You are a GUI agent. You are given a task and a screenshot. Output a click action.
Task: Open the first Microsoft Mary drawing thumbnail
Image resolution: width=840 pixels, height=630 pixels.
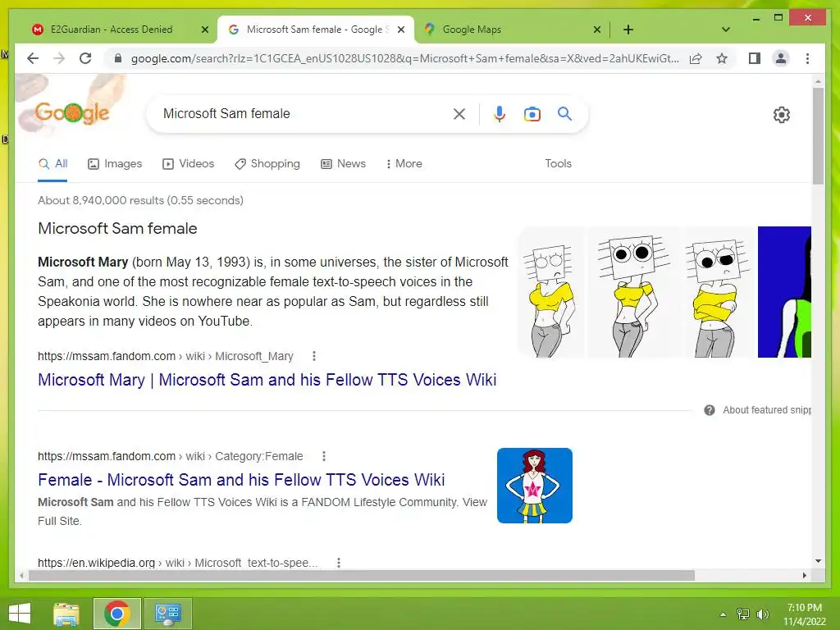551,292
